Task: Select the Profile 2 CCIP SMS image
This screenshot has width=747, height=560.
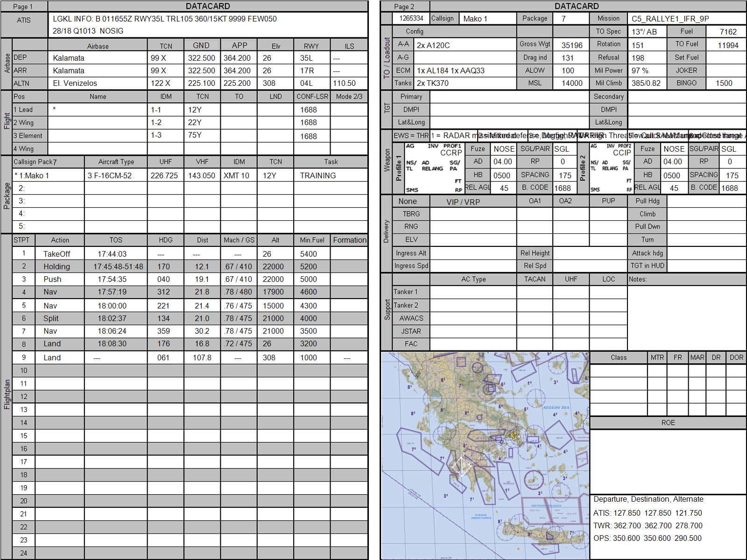Action: pos(611,168)
